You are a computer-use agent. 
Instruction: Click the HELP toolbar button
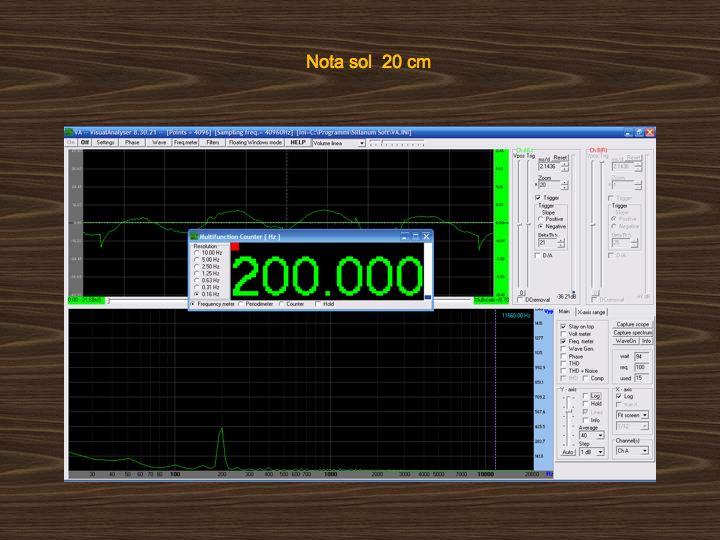click(x=298, y=143)
